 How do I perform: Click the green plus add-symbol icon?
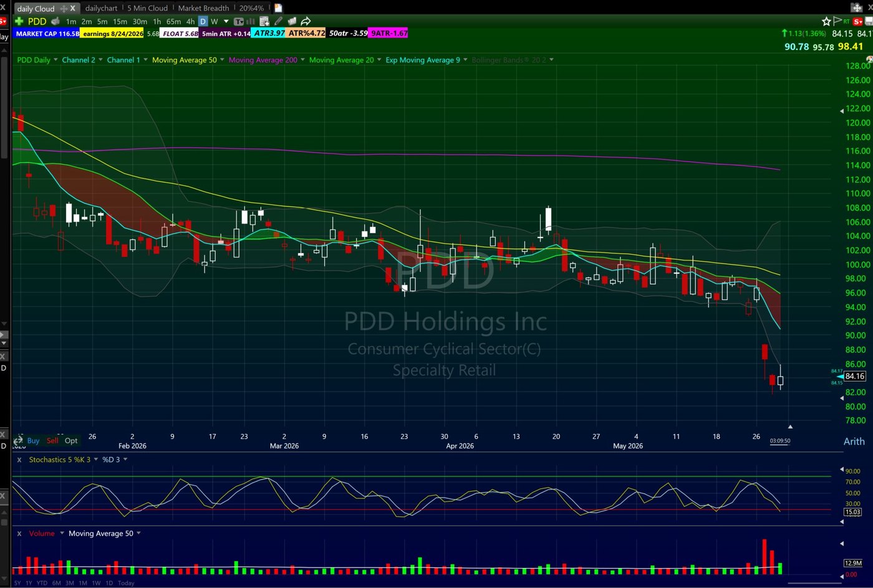point(19,21)
